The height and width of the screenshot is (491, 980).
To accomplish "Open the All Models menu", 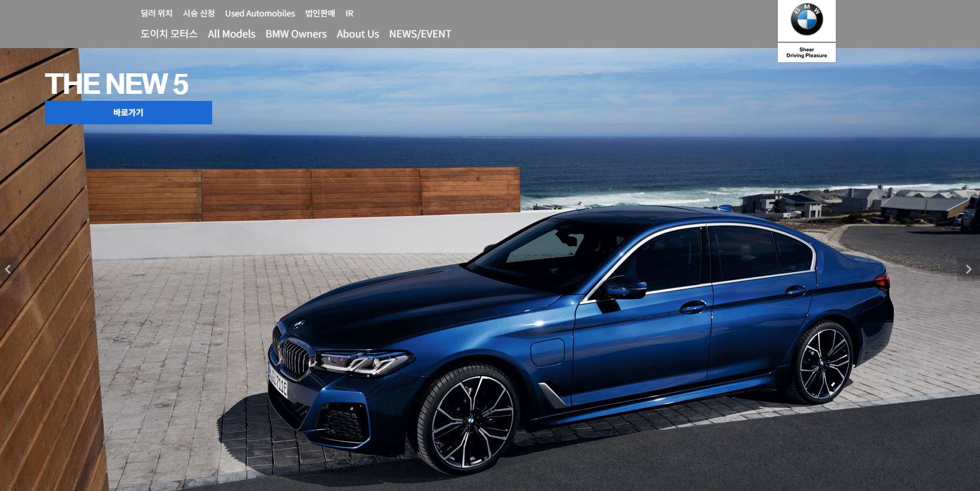I will (232, 33).
